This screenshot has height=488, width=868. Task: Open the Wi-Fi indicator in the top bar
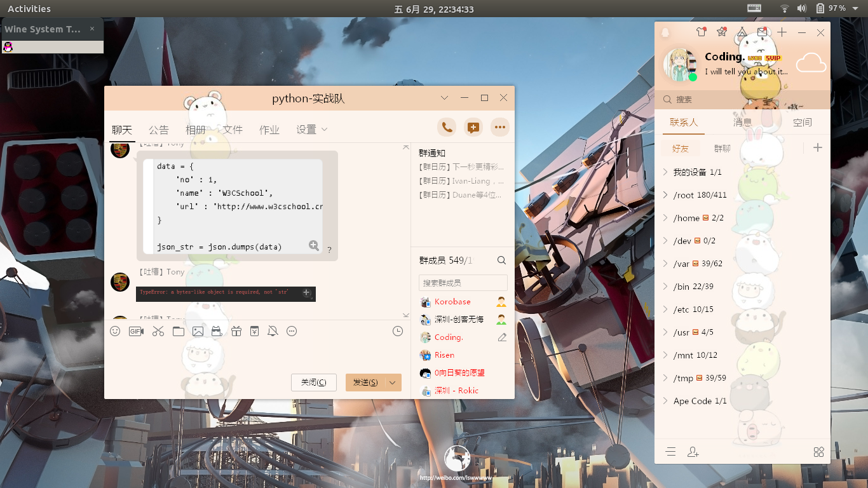click(785, 8)
